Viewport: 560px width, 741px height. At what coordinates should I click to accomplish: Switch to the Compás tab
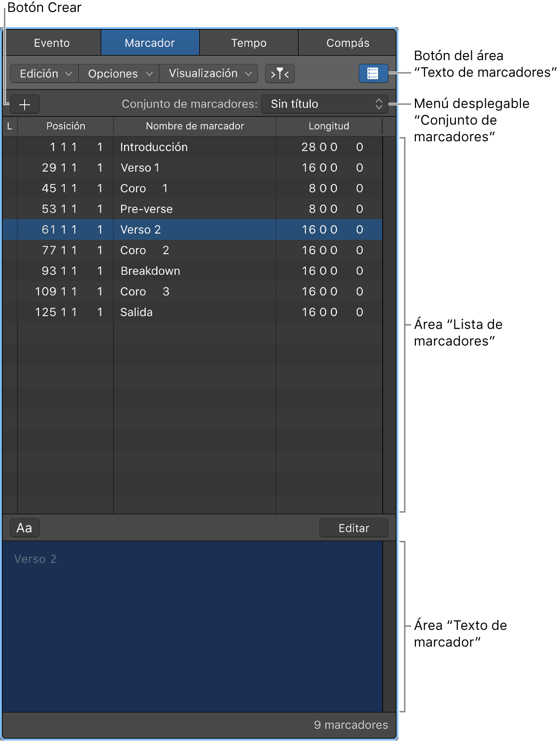pyautogui.click(x=347, y=42)
